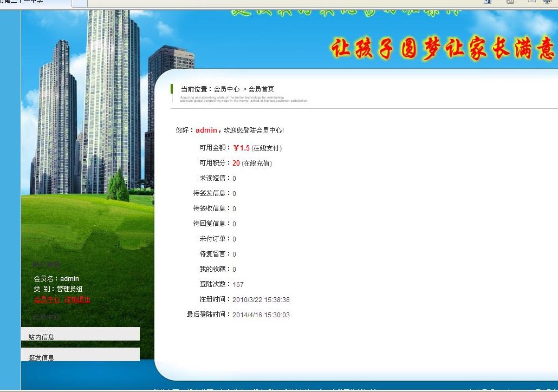The image size is (558, 392).
Task: Click the 最后登陆时间 timestamp value
Action: pyautogui.click(x=261, y=315)
